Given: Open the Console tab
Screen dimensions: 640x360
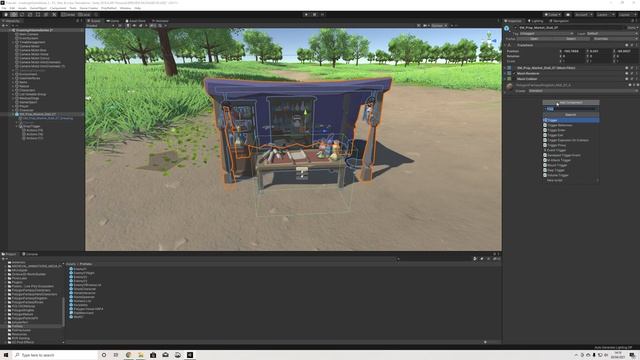Looking at the screenshot, I should click(30, 254).
